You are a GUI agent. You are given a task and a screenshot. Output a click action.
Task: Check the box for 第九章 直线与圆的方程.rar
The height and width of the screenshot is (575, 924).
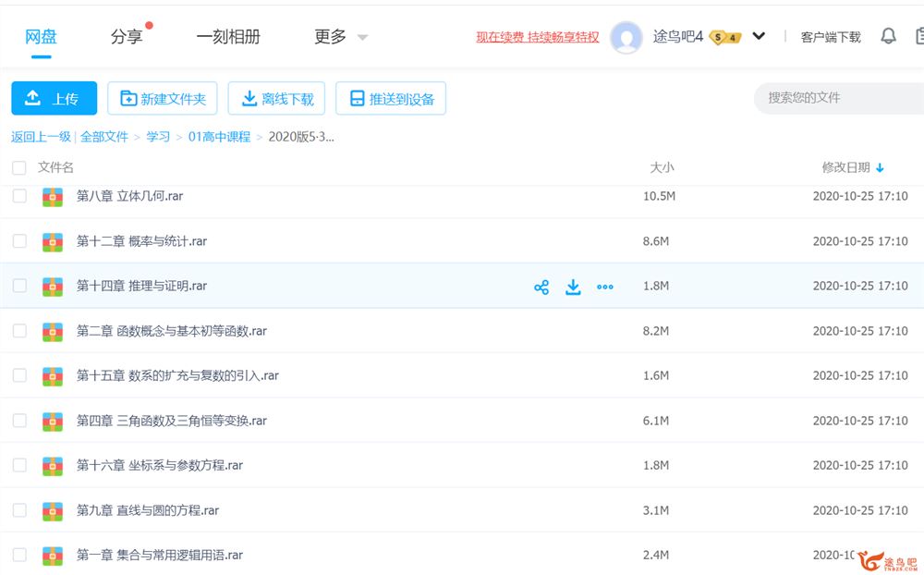[x=19, y=509]
